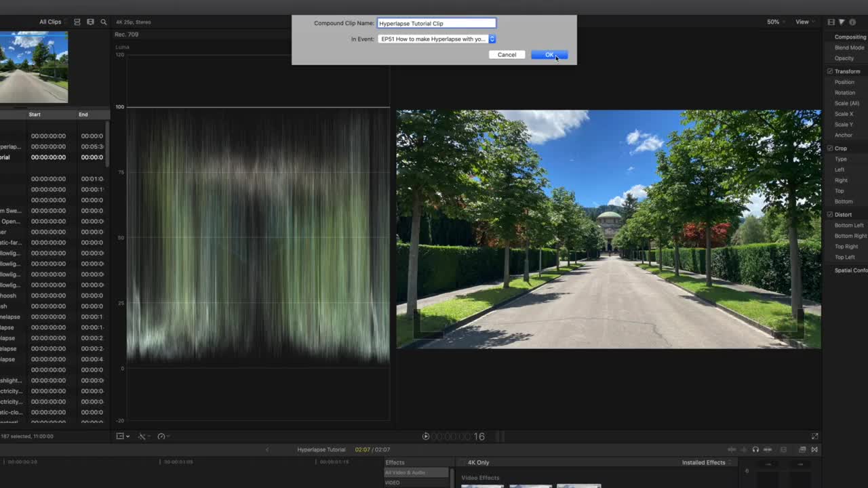Click the viewer timecode display
Screen dimensions: 868x488
point(458,436)
